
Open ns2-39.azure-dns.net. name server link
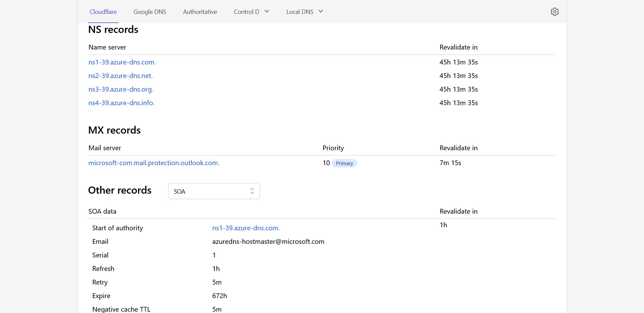click(120, 76)
